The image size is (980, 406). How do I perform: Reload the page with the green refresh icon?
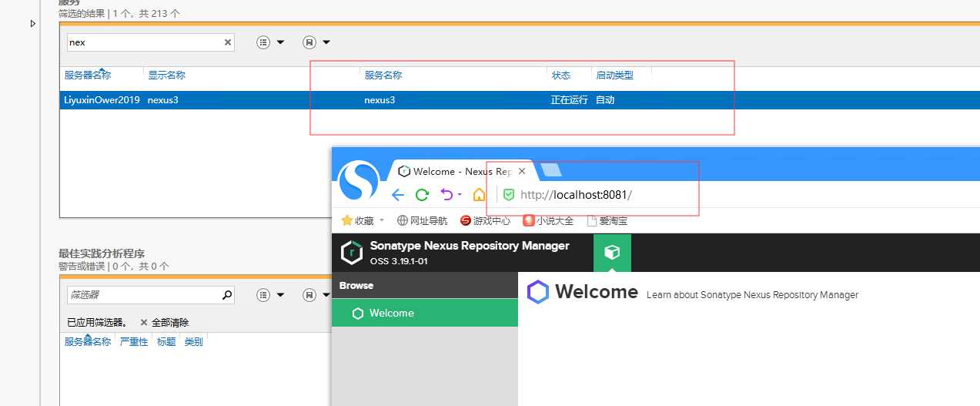click(x=422, y=195)
